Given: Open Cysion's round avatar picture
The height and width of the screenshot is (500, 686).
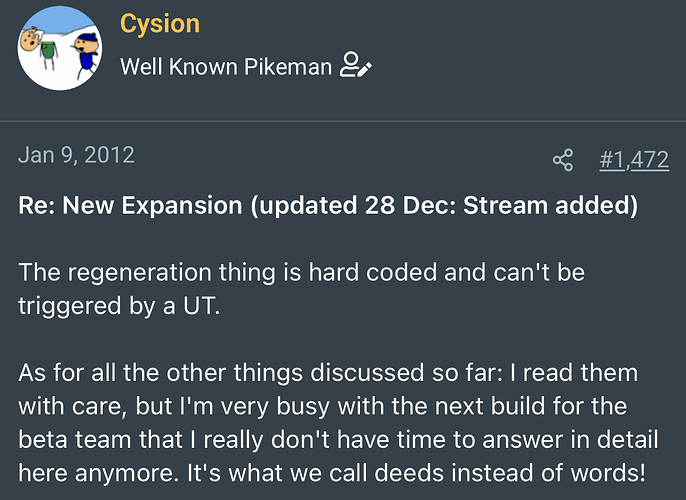Looking at the screenshot, I should tap(60, 48).
